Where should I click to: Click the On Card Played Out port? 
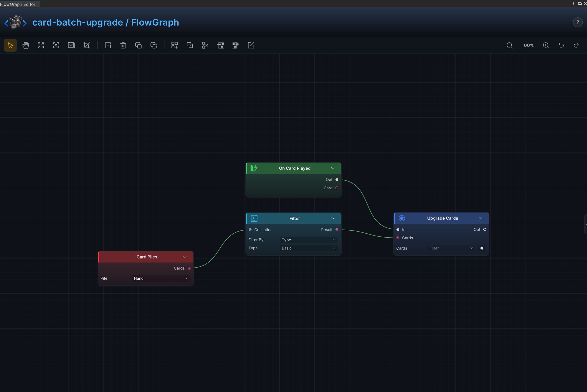(337, 179)
